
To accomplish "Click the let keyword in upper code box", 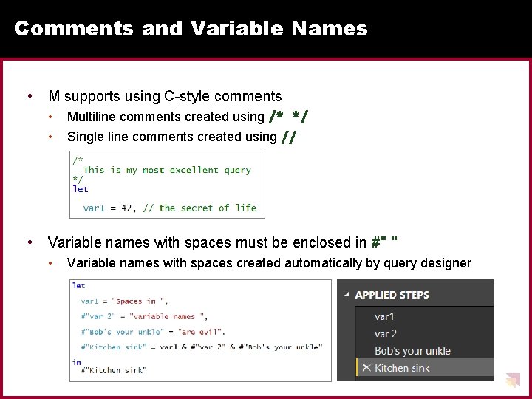I will pos(81,189).
